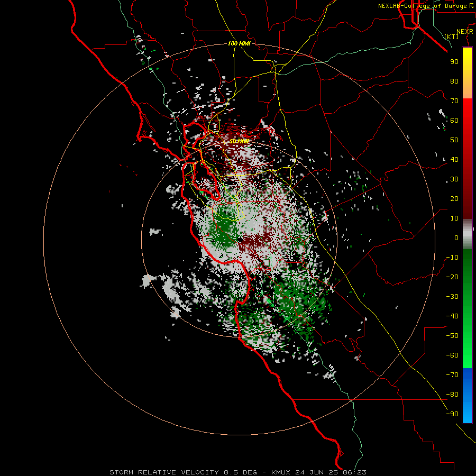
Task: Click the 80 value on the velocity scale
Action: (454, 81)
